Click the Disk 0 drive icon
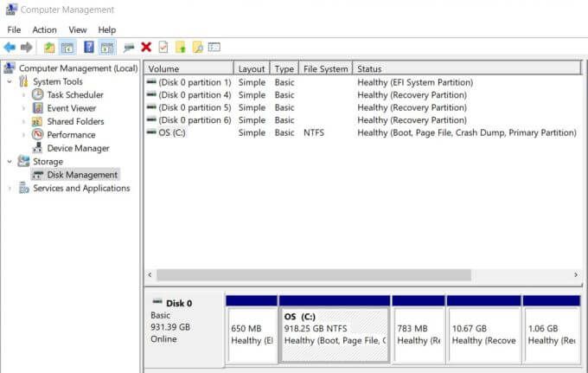This screenshot has height=373, width=588. point(157,302)
